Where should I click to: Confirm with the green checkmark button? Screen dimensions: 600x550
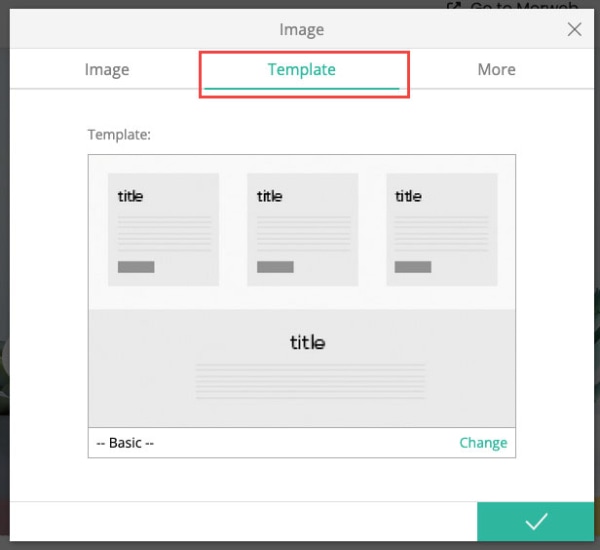click(x=536, y=521)
